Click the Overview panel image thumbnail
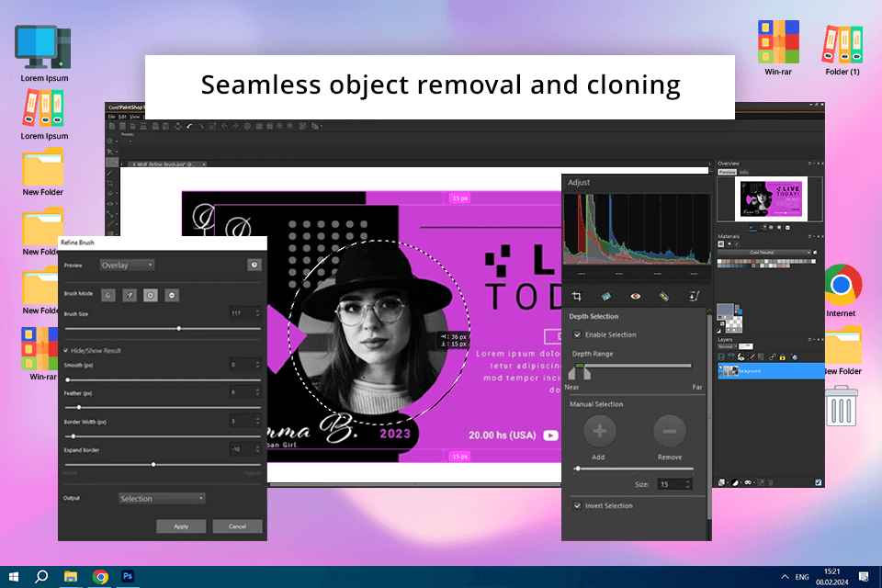 pos(771,198)
